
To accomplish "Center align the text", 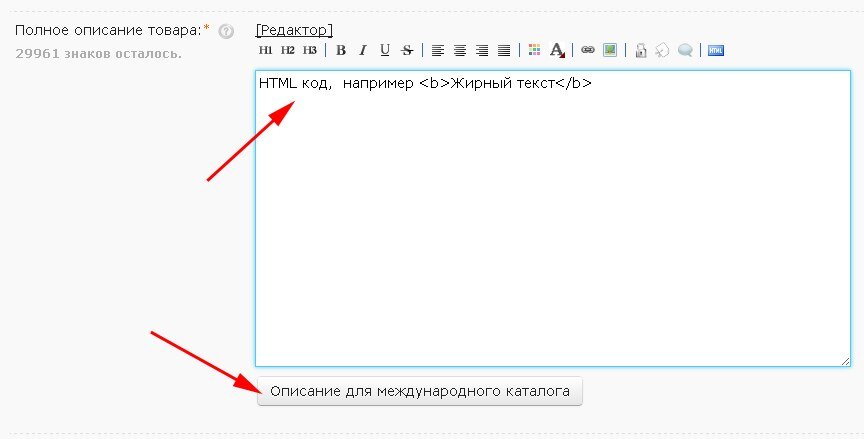I will pyautogui.click(x=460, y=50).
